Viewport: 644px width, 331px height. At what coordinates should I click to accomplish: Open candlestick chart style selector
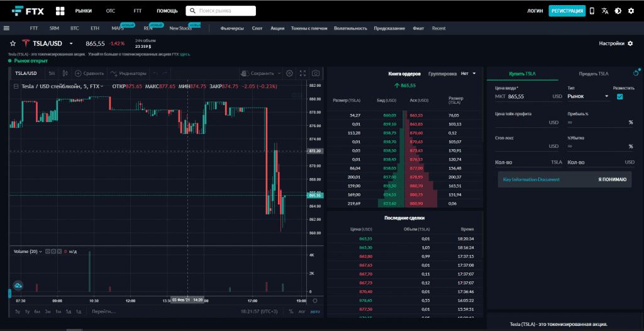[x=65, y=74]
